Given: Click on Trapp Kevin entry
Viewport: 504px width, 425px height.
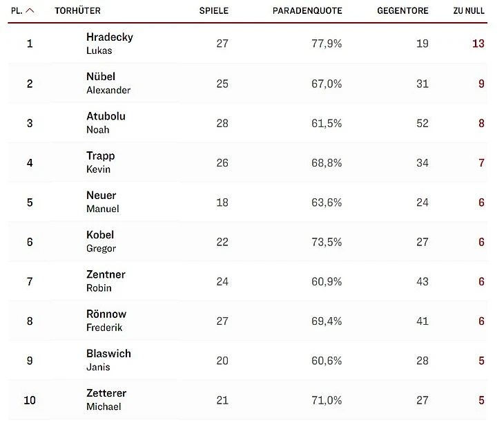Looking at the screenshot, I should [100, 162].
